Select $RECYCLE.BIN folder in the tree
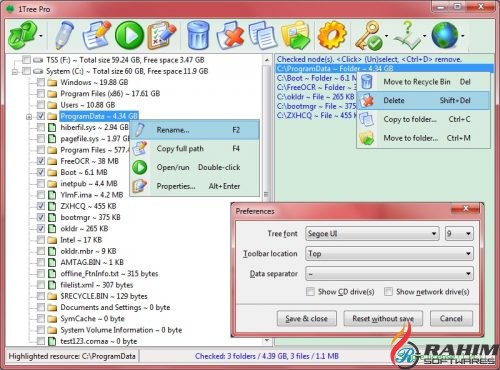500x370 pixels. point(104,296)
